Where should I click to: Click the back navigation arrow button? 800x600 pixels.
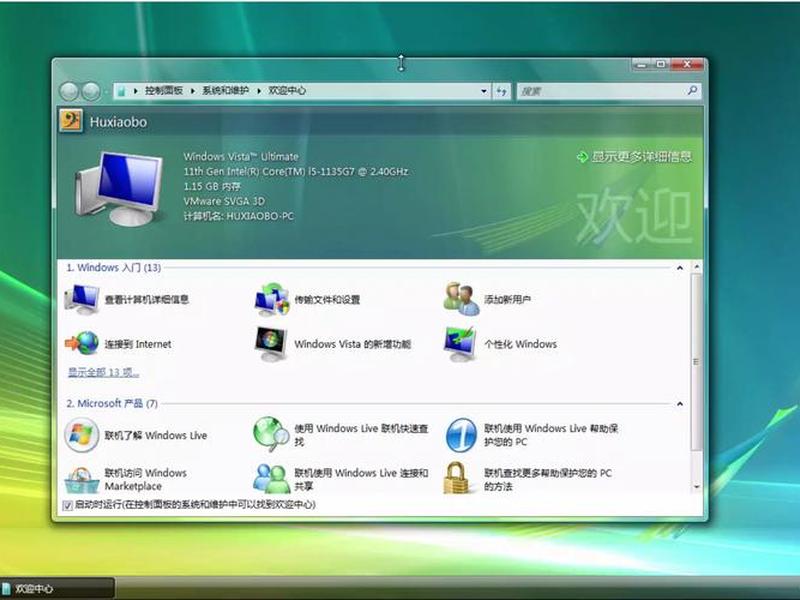tap(69, 91)
